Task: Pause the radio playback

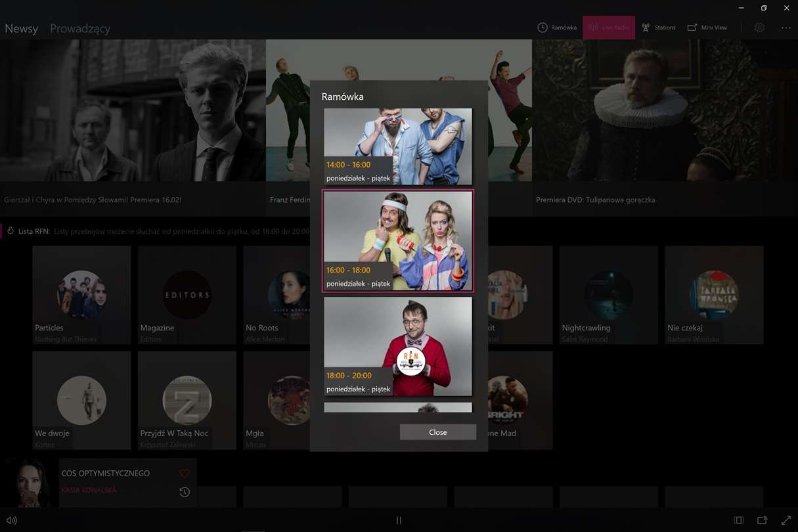Action: point(399,520)
